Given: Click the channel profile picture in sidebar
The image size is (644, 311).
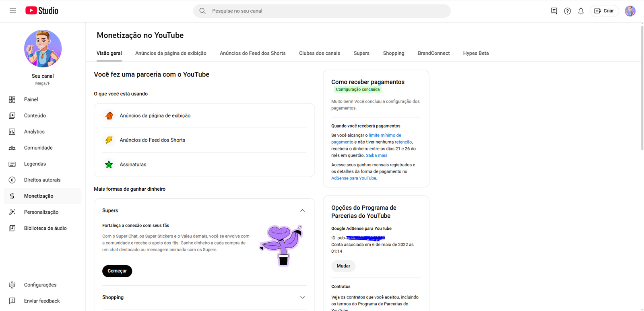Looking at the screenshot, I should pos(43,48).
